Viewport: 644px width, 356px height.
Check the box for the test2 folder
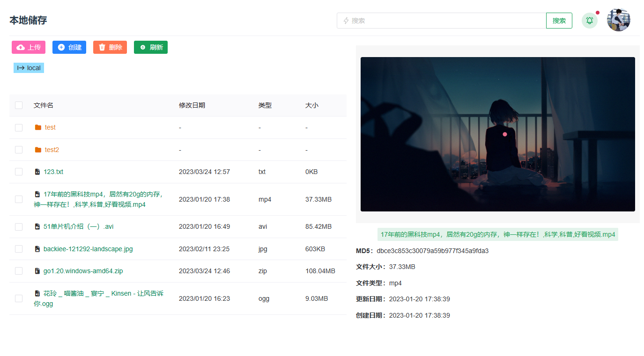pyautogui.click(x=19, y=150)
